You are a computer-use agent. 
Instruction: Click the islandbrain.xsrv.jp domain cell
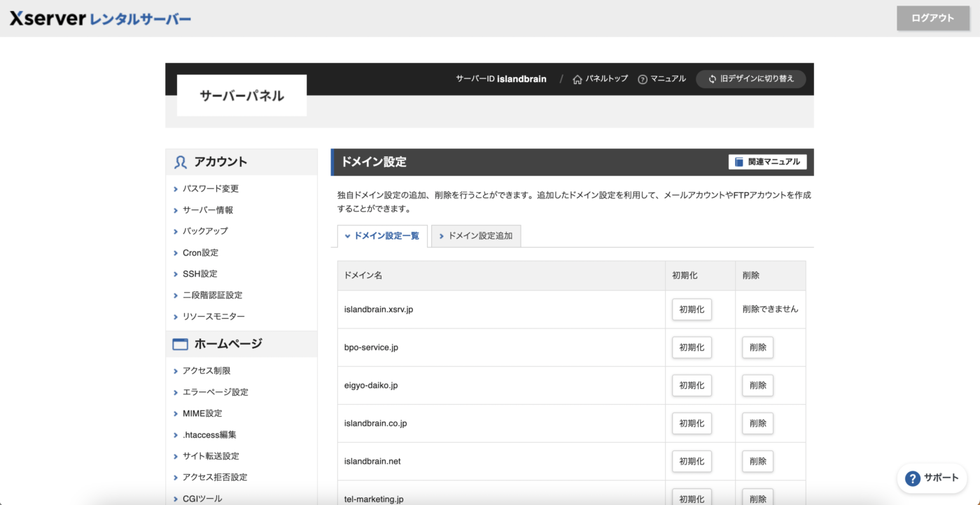501,310
